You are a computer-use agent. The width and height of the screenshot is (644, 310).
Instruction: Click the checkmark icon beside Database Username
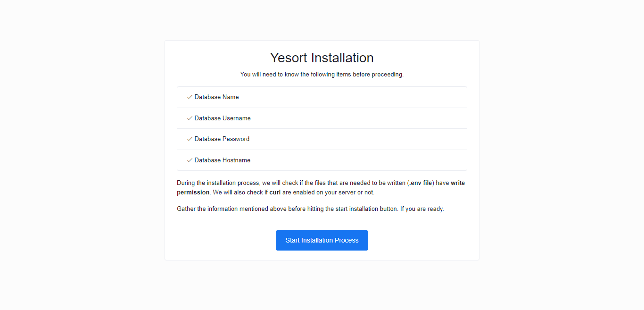(190, 118)
